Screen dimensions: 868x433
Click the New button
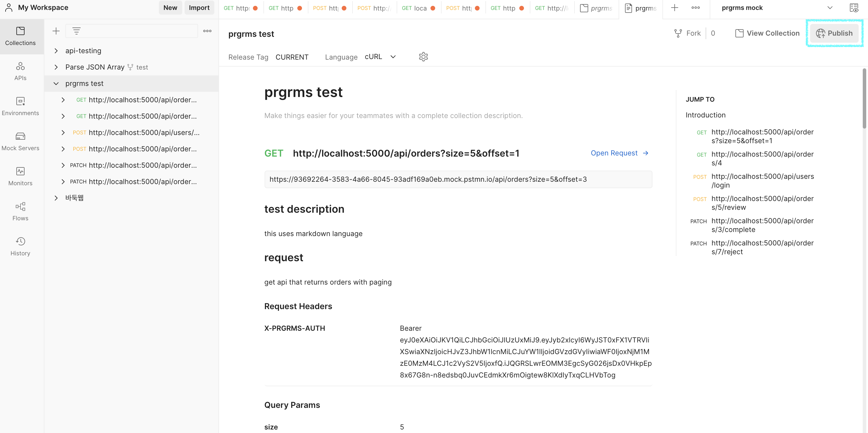(x=170, y=8)
